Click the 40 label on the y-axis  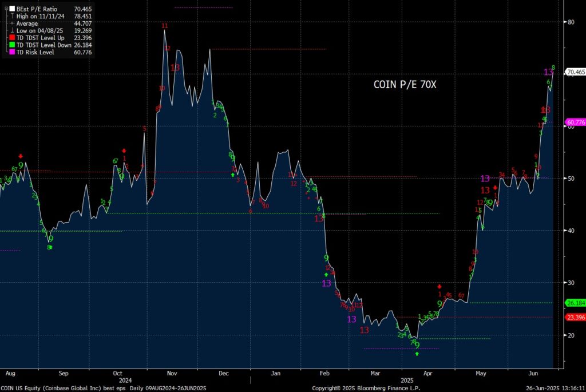[x=571, y=231]
